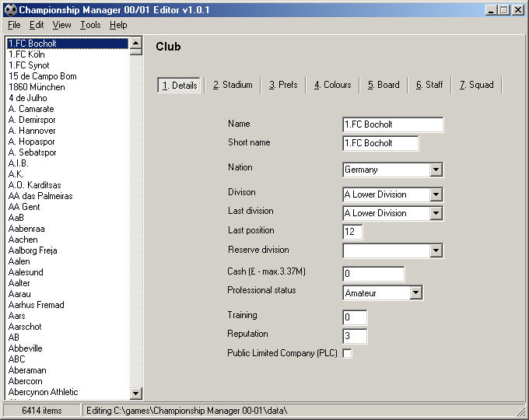529x420 pixels.
Task: Select A. Demirspor in club list
Action: pyautogui.click(x=68, y=120)
